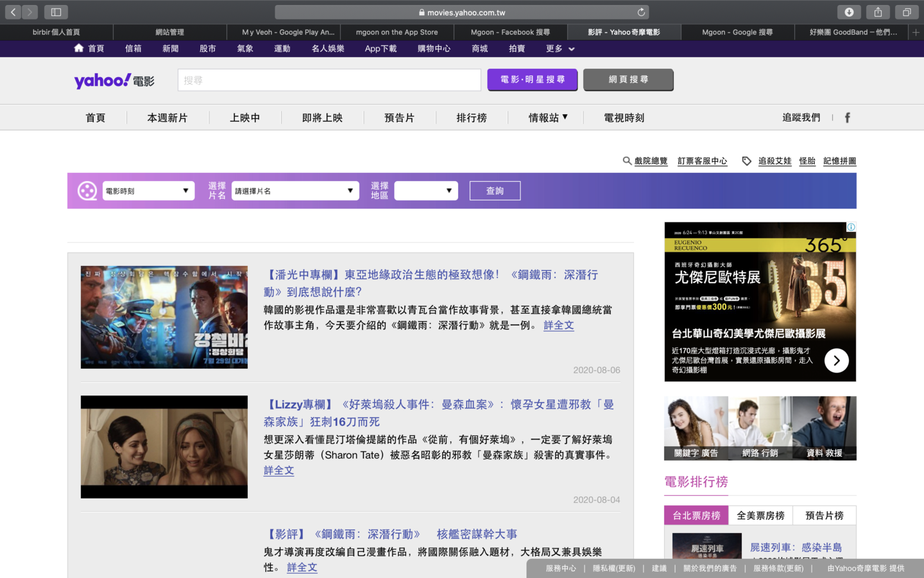Show all tabs overview icon
The image size is (924, 578).
point(907,12)
